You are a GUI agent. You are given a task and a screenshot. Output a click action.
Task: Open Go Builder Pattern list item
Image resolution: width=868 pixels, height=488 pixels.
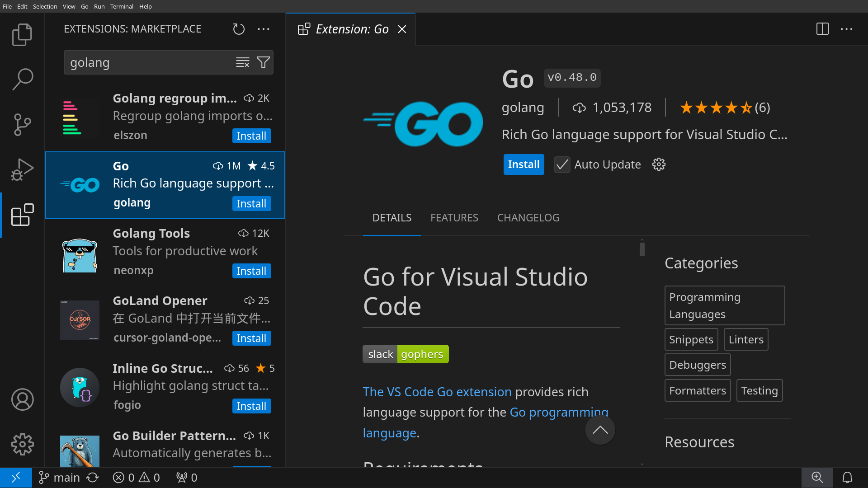point(165,445)
